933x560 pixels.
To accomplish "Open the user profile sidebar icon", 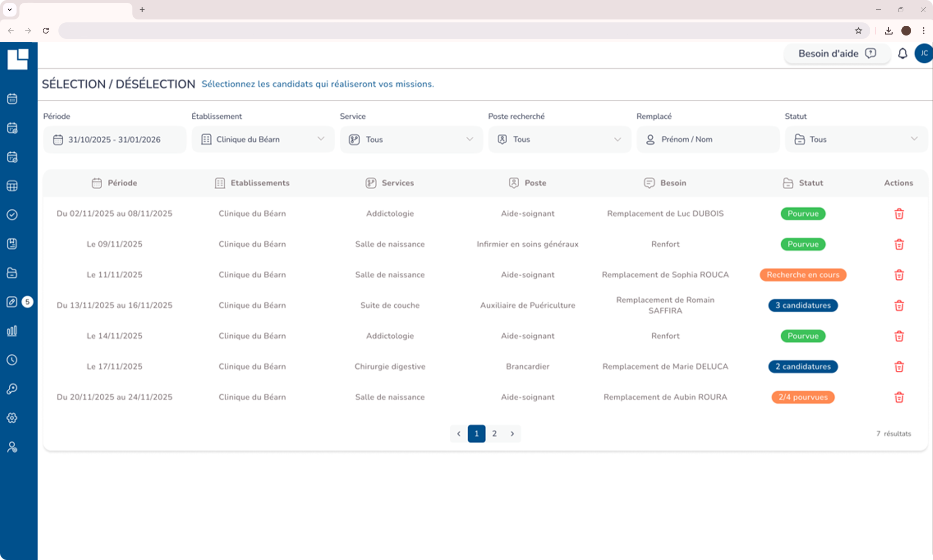I will (12, 447).
